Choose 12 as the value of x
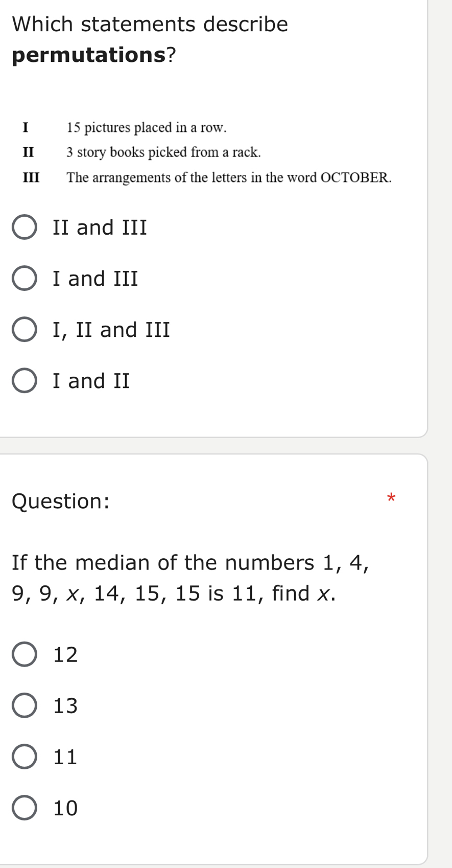This screenshot has height=868, width=452. (x=25, y=655)
